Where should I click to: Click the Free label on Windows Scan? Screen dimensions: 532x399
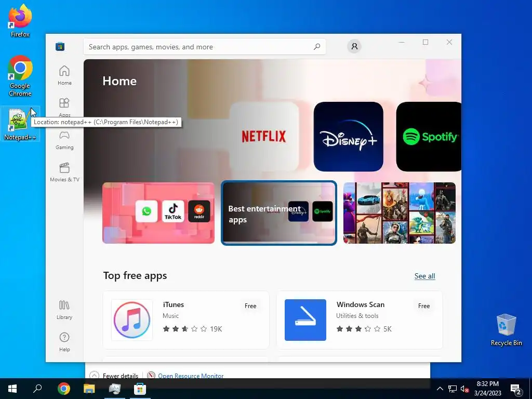424,305
